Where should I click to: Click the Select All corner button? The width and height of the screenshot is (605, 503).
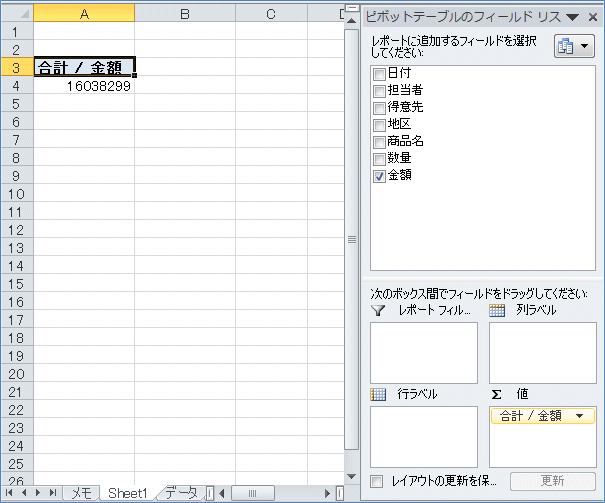pyautogui.click(x=17, y=13)
